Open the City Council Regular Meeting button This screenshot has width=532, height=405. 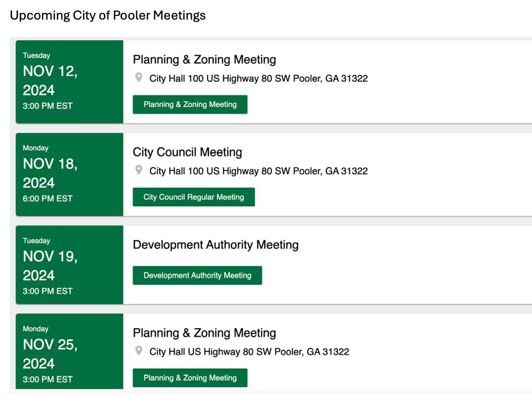click(193, 197)
